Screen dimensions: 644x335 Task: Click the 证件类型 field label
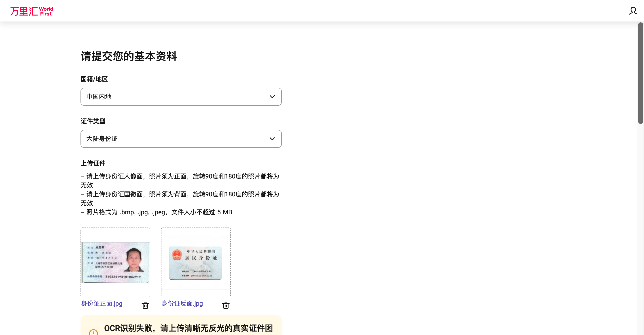pyautogui.click(x=93, y=121)
